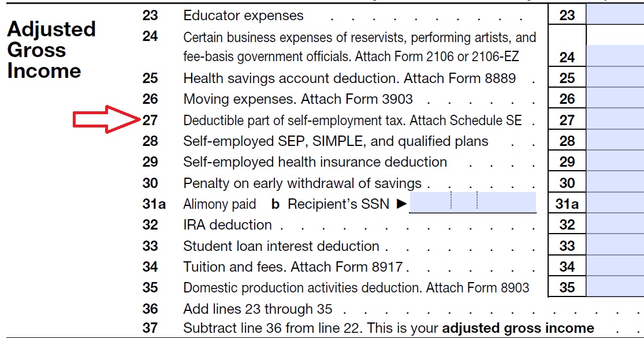The image size is (644, 338).
Task: Select the line 26 Moving expenses amount field
Action: tap(615, 97)
